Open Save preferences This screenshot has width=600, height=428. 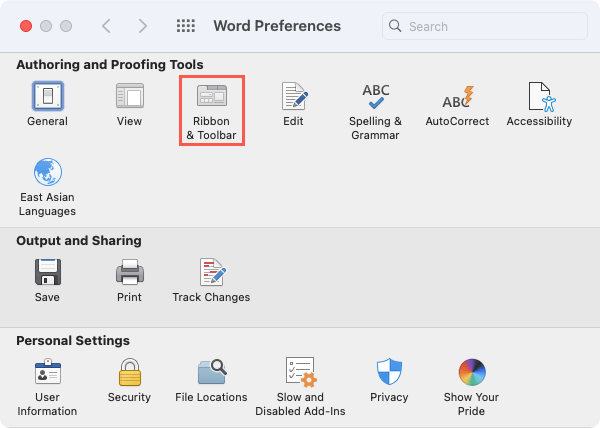47,273
